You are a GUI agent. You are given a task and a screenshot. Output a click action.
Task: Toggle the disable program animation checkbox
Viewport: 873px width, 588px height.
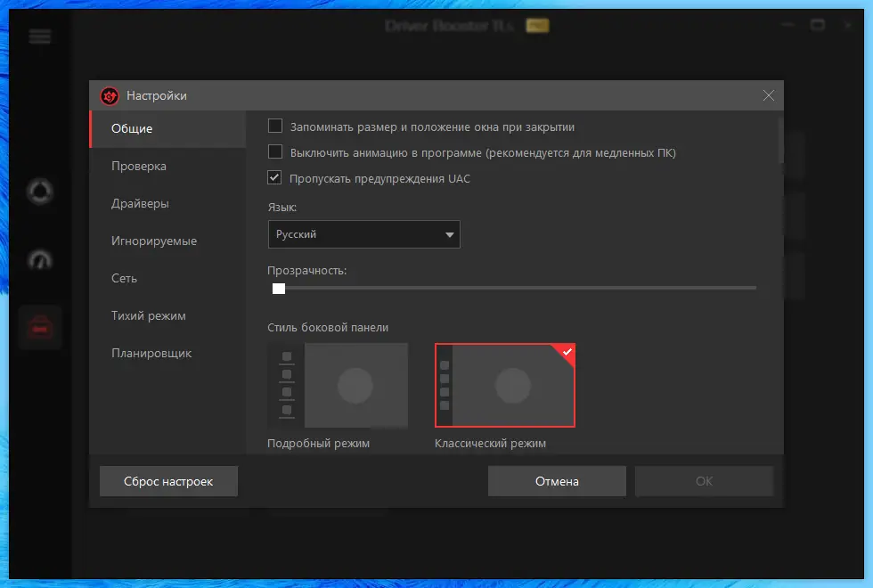point(275,151)
